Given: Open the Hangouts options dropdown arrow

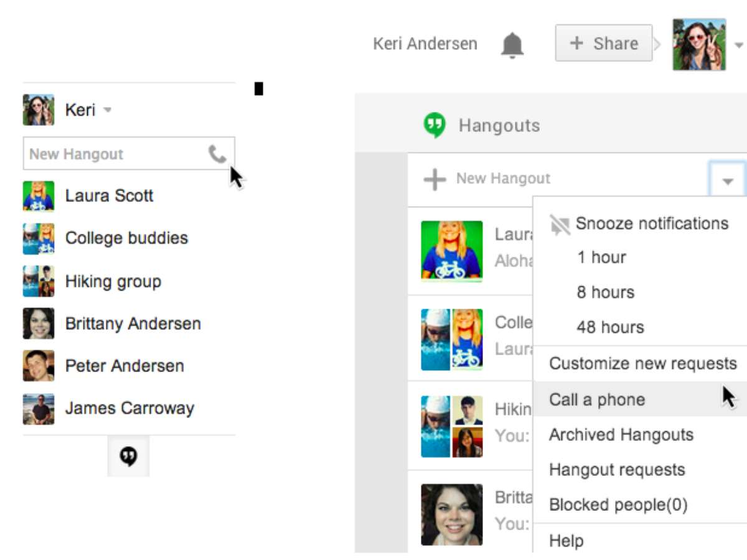Looking at the screenshot, I should (727, 180).
